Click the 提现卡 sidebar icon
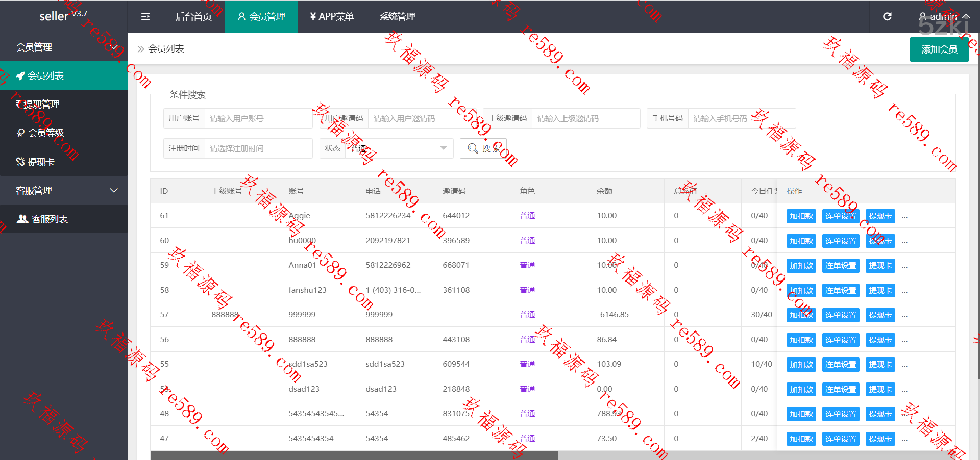 [20, 162]
